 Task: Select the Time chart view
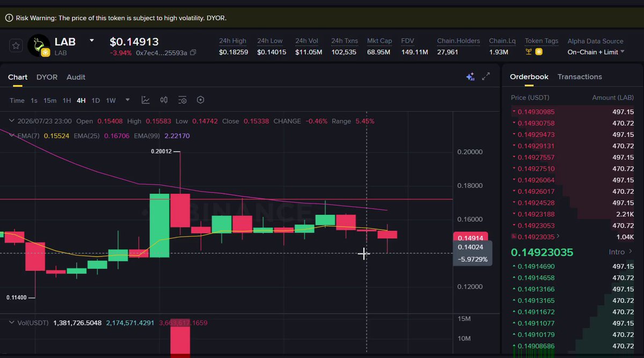point(17,100)
